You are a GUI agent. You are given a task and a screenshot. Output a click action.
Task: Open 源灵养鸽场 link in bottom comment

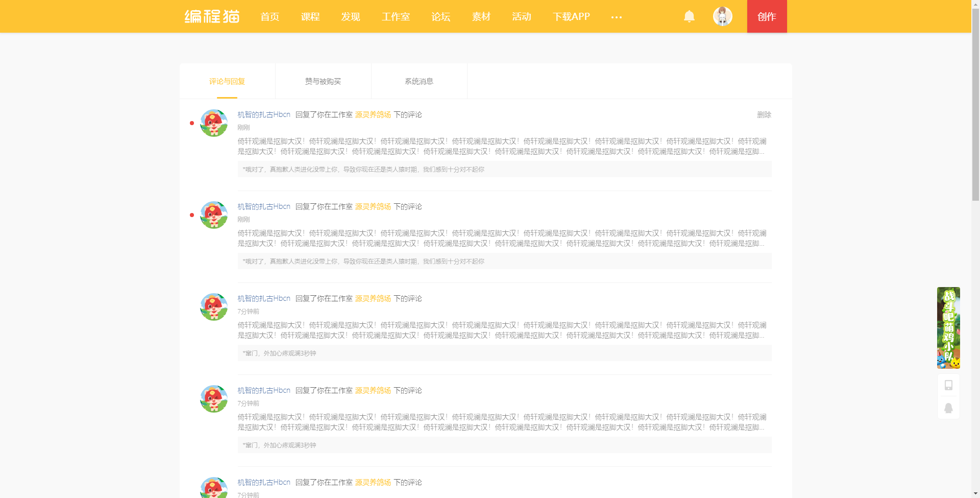[373, 483]
